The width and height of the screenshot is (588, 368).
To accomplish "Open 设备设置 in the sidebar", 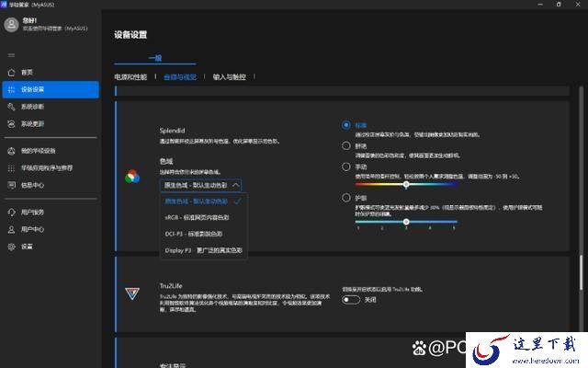I will point(51,89).
